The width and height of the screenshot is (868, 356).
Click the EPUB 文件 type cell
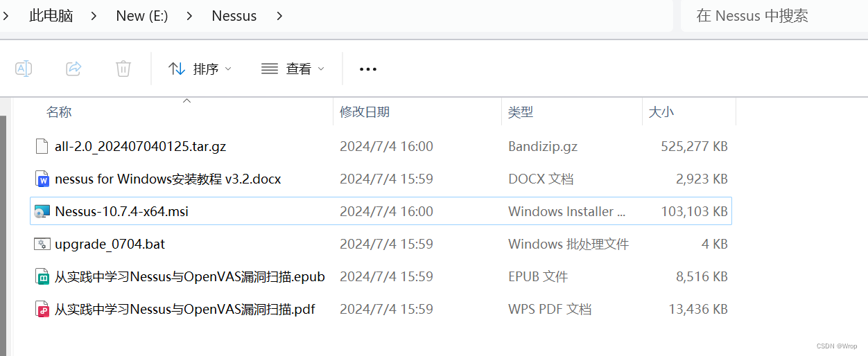[x=538, y=276]
